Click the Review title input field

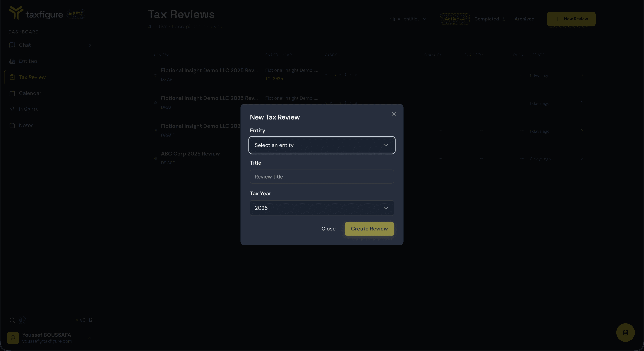point(322,177)
